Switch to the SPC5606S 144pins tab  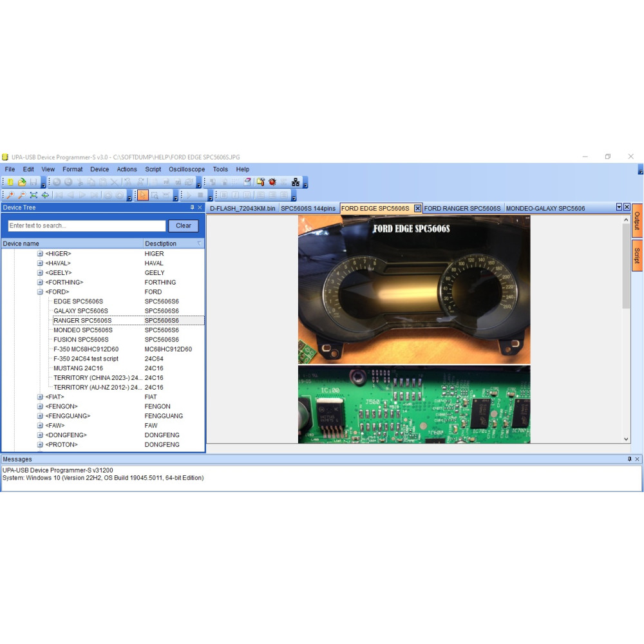(x=308, y=208)
